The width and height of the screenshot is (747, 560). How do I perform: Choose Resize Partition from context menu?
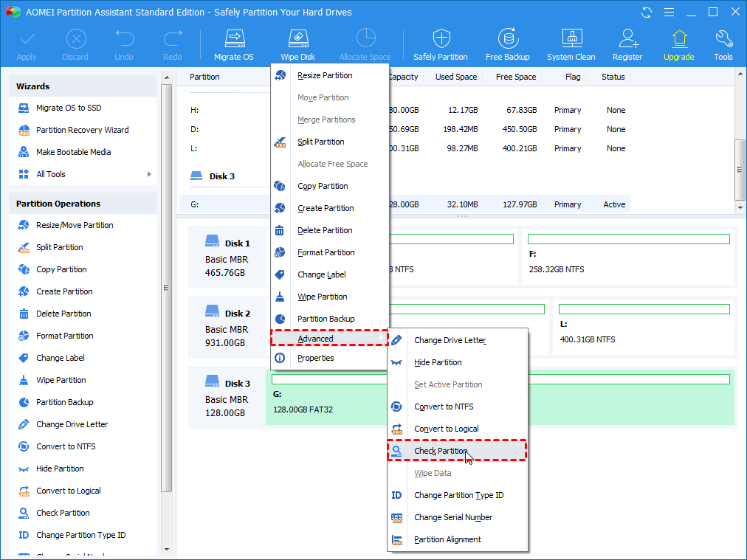(x=329, y=75)
